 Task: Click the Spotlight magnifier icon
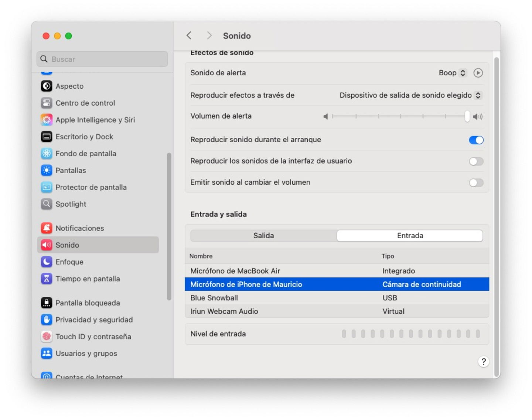point(47,204)
